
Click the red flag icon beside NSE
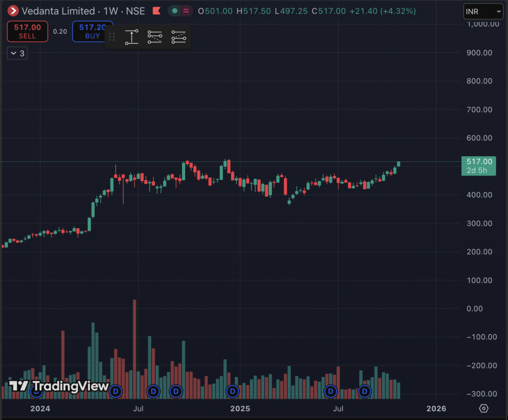pos(156,11)
